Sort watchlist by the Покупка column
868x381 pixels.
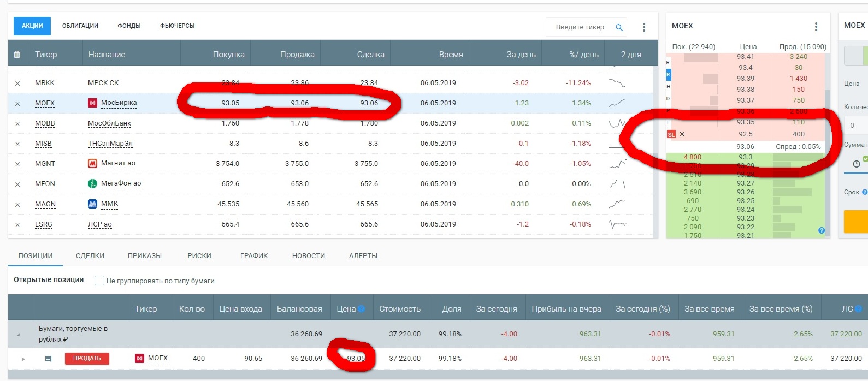229,55
